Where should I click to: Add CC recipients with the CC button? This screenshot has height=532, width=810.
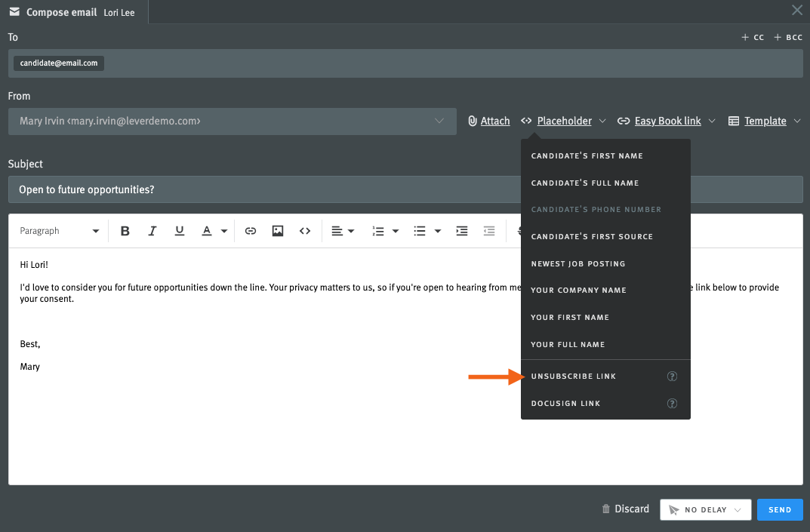[753, 37]
